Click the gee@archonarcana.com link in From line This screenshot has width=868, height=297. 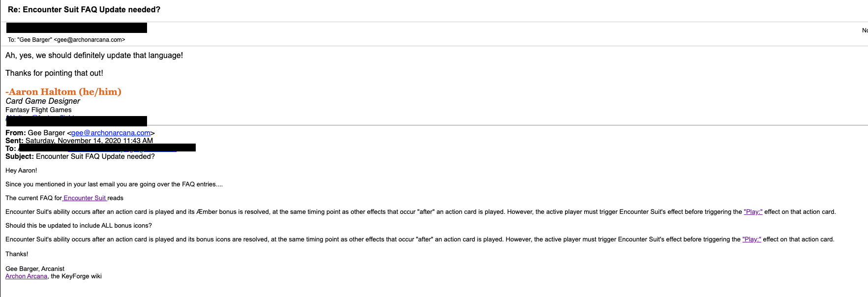tap(111, 133)
